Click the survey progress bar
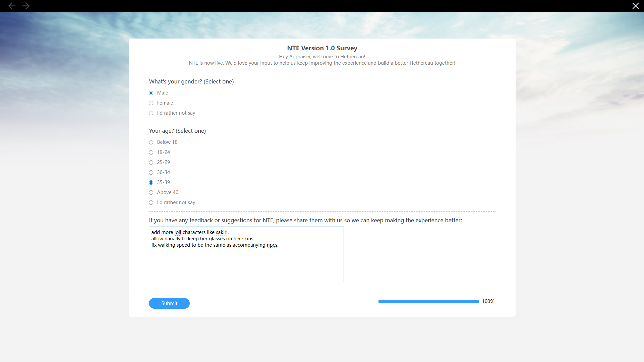Viewport: 644px width, 362px height. [x=428, y=302]
